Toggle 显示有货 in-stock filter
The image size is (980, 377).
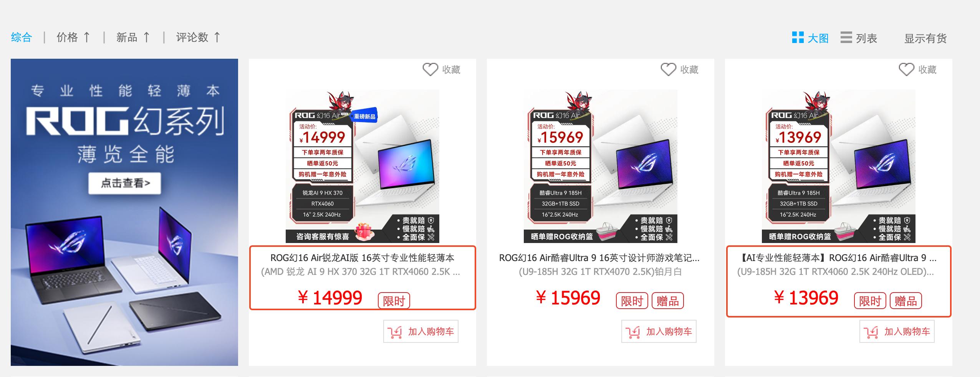pos(925,38)
